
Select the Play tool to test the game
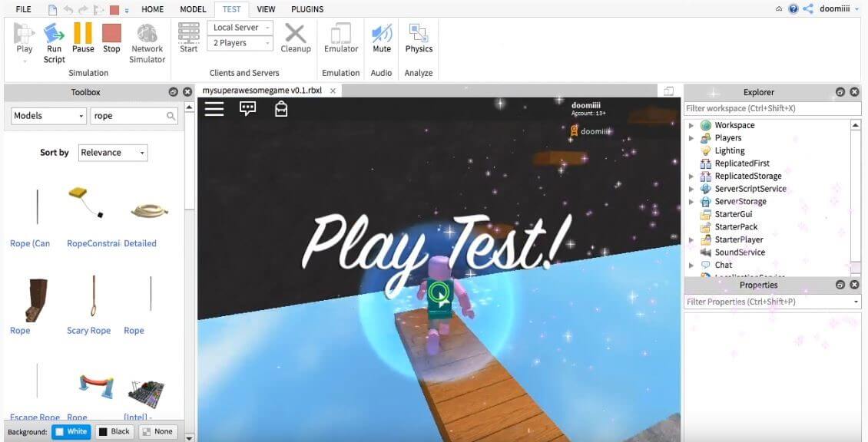(23, 38)
